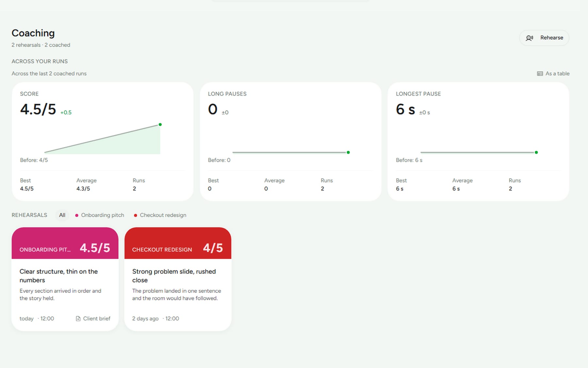The height and width of the screenshot is (368, 588).
Task: Click the speaking-person icon in Rehearse
Action: tap(530, 38)
